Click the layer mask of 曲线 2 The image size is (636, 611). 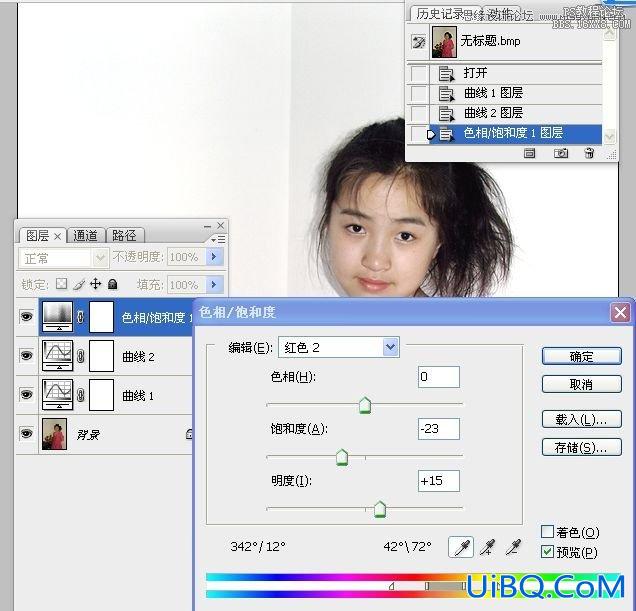tap(101, 356)
